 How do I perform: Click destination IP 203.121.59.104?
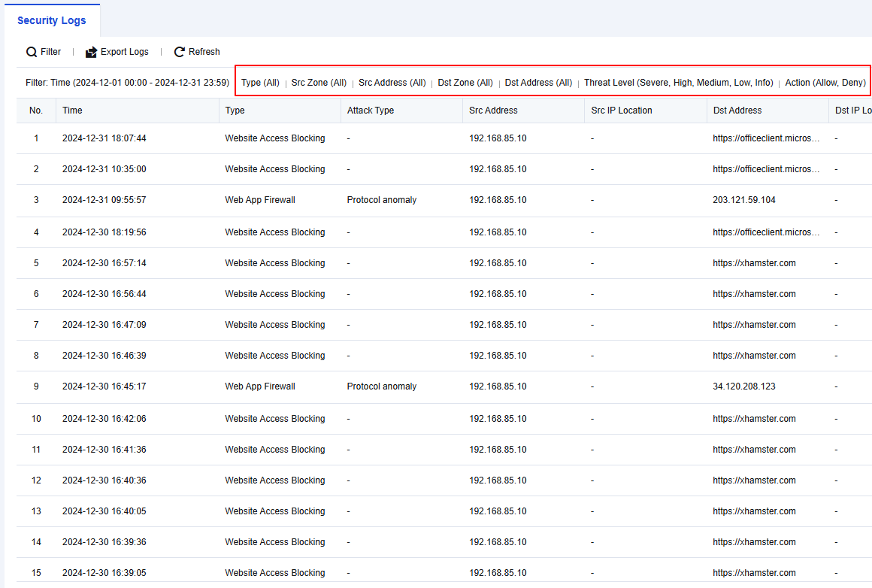click(744, 200)
